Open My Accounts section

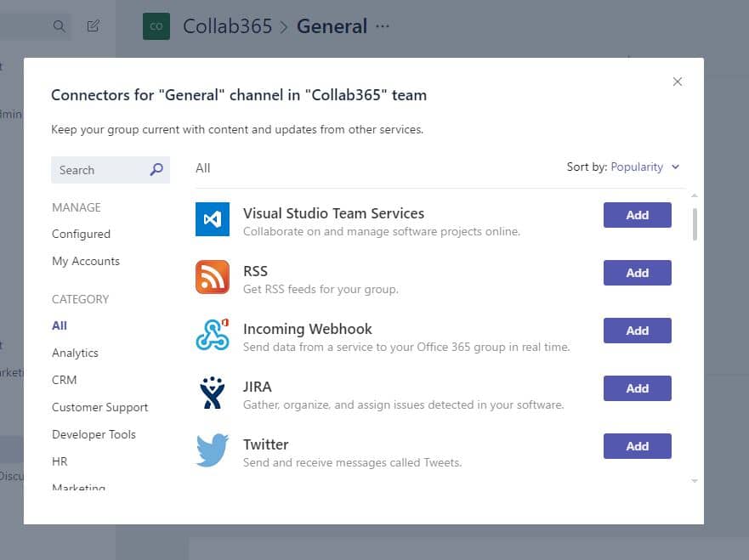click(x=86, y=261)
